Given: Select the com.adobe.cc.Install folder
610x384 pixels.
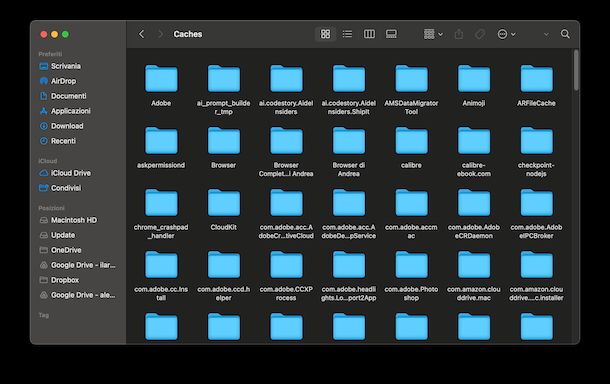Looking at the screenshot, I should coord(161,265).
